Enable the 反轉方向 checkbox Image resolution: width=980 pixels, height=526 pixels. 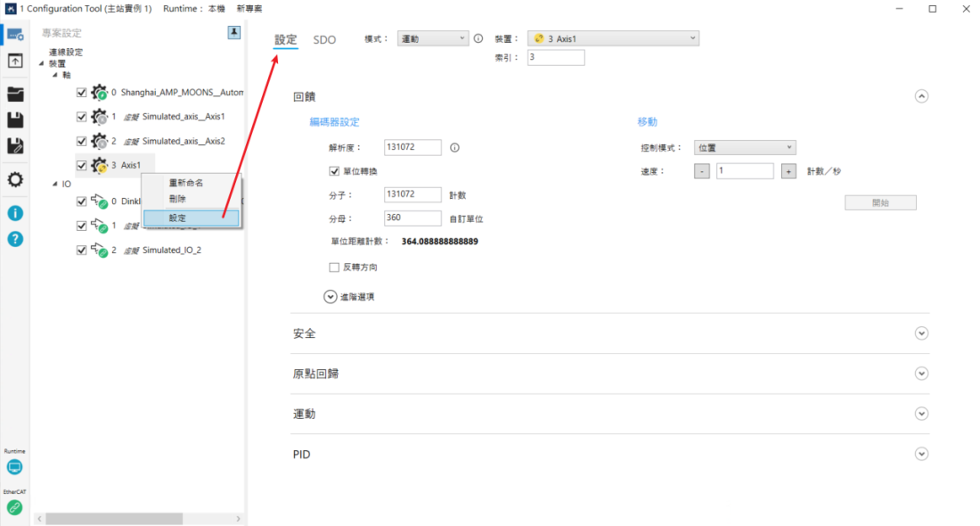click(335, 267)
